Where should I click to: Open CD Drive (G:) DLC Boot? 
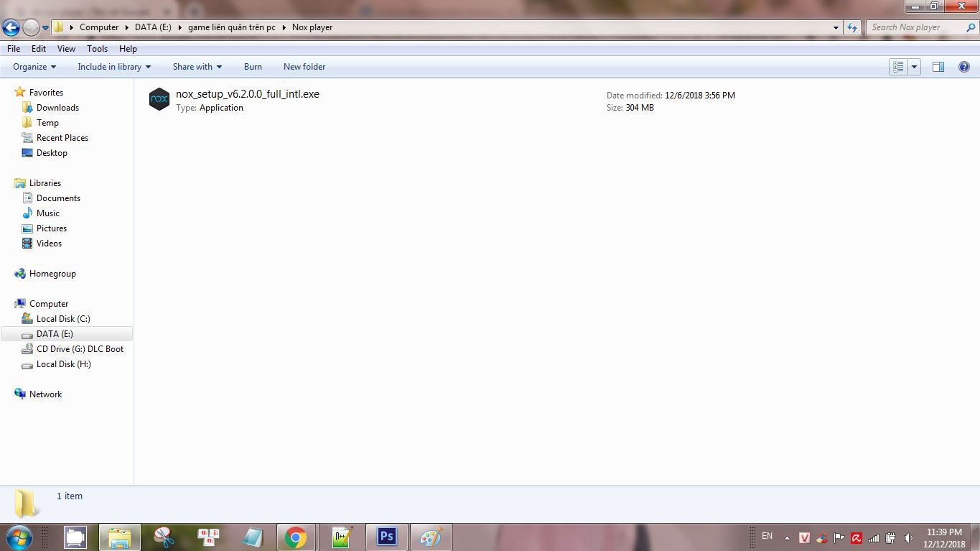80,349
